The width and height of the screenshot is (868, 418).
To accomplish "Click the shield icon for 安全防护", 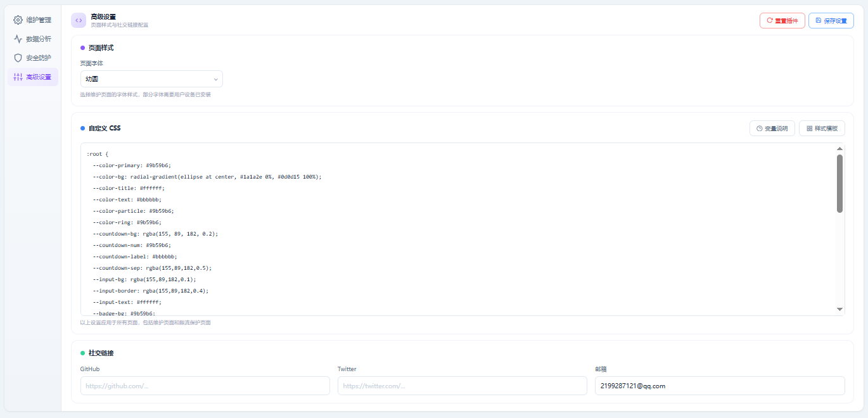I will tap(18, 58).
